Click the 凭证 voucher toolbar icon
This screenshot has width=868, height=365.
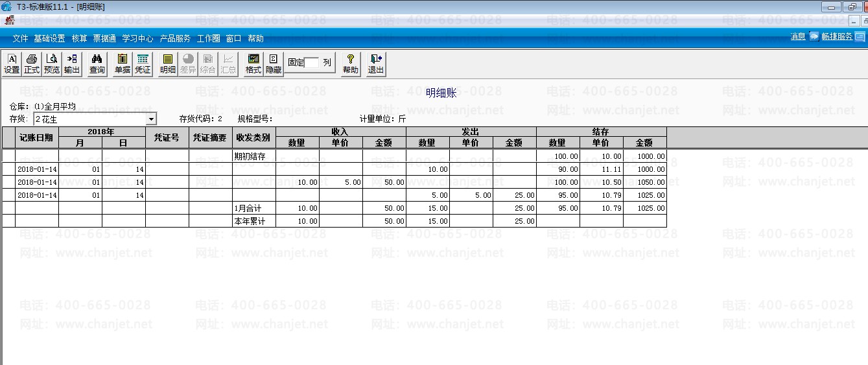(142, 64)
